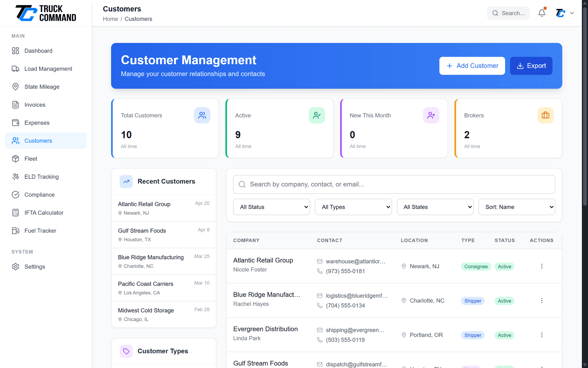Open the Compliance section
Viewport: 588px width, 368px height.
46,195
